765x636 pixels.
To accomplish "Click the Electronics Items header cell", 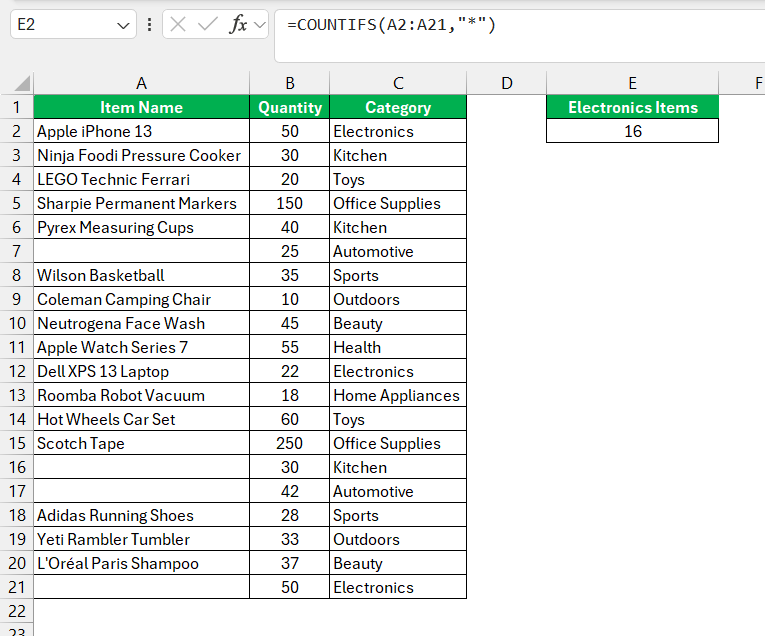I will pos(632,107).
